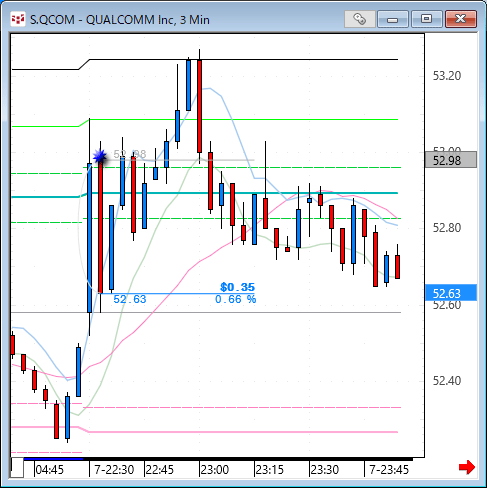
Task: Click the 04:45 time axis label
Action: tap(49, 470)
